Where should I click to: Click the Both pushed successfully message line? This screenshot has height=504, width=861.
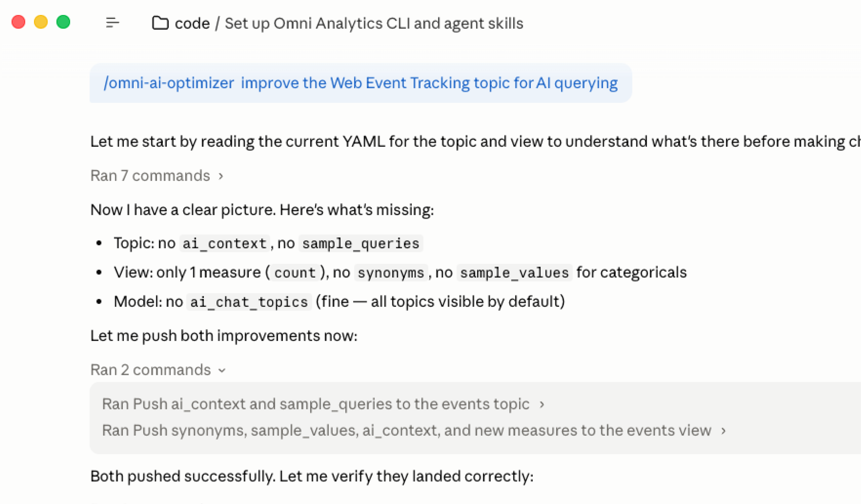coord(312,476)
